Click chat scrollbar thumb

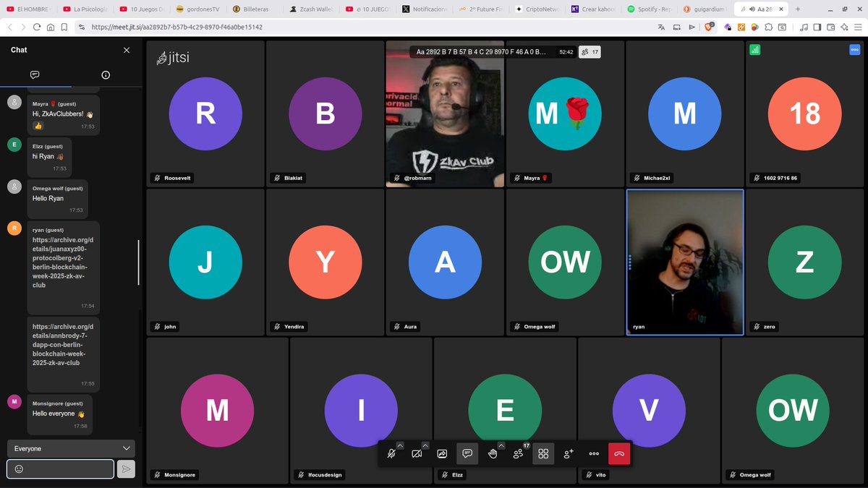pos(138,262)
